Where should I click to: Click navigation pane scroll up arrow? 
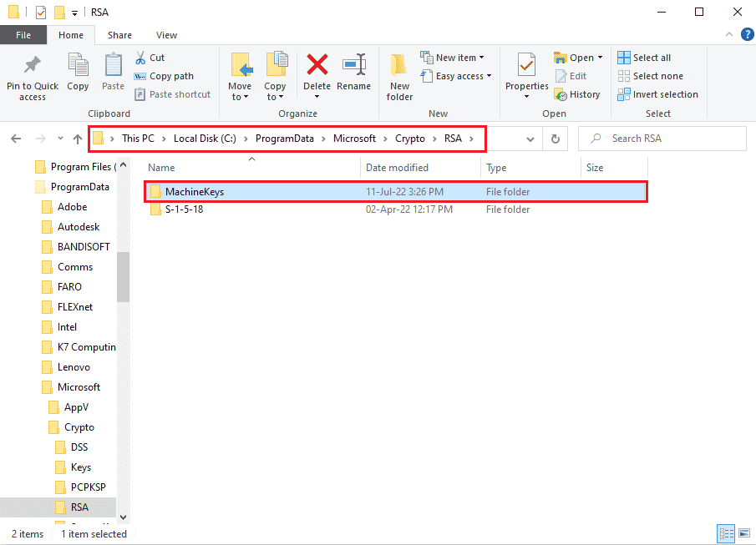[124, 164]
